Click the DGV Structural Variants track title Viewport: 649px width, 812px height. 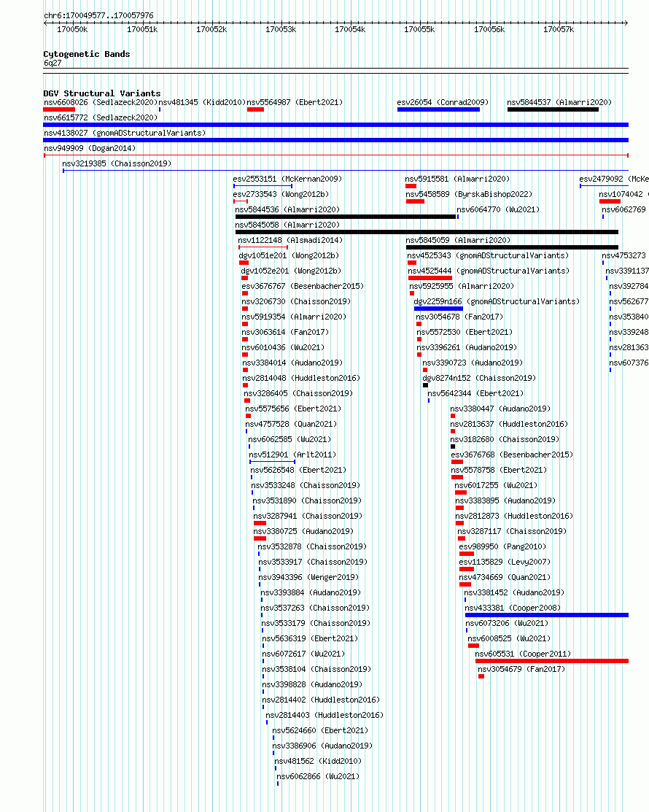pos(102,93)
